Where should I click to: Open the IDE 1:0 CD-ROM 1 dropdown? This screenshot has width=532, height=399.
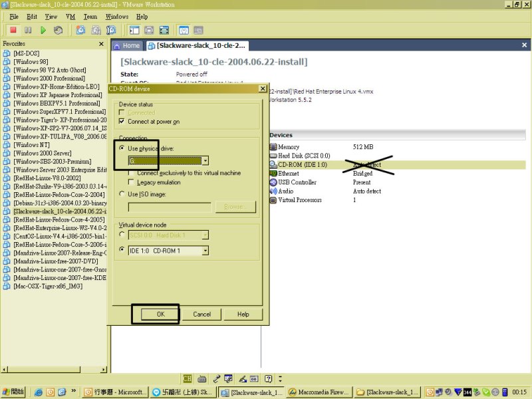[205, 251]
